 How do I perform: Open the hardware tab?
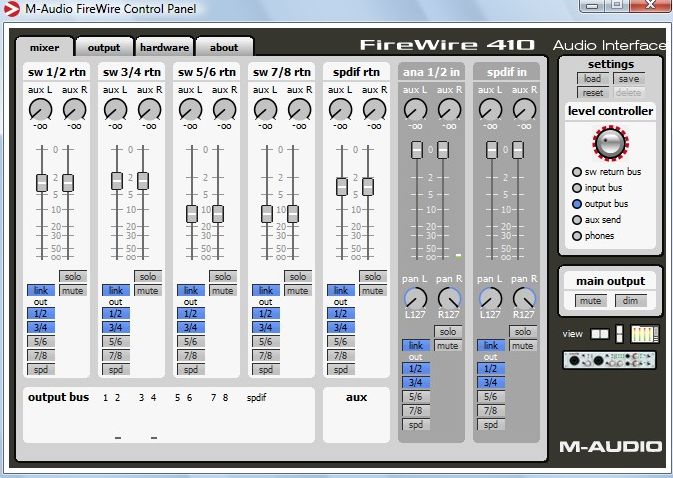click(164, 47)
